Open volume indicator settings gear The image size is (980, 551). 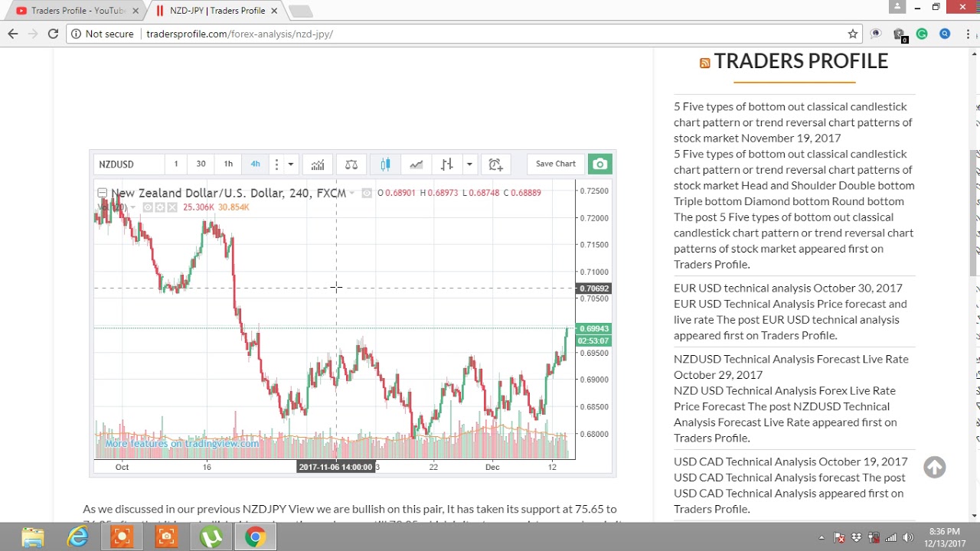coord(160,207)
